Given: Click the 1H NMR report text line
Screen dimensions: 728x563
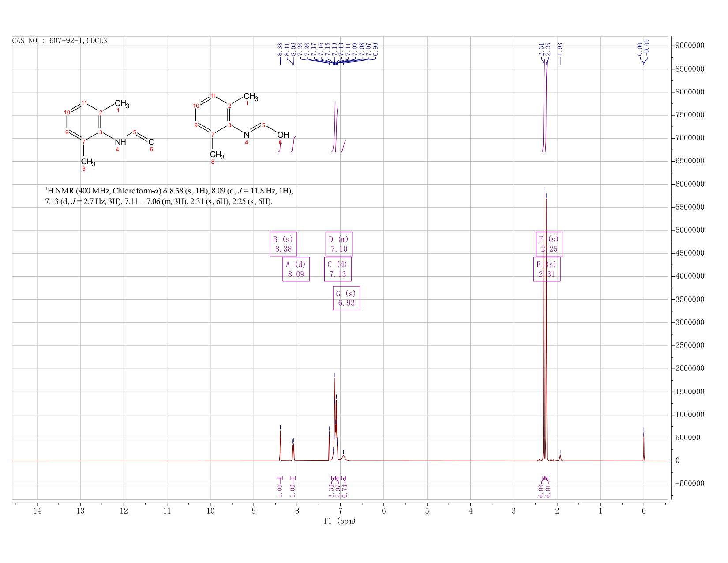Looking at the screenshot, I should 169,191.
